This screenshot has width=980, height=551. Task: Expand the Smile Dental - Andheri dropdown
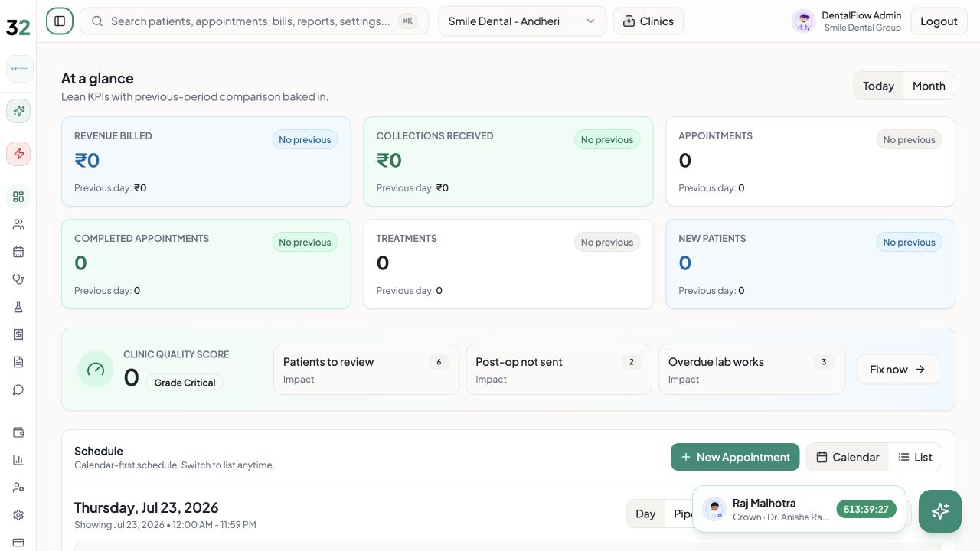tap(522, 21)
